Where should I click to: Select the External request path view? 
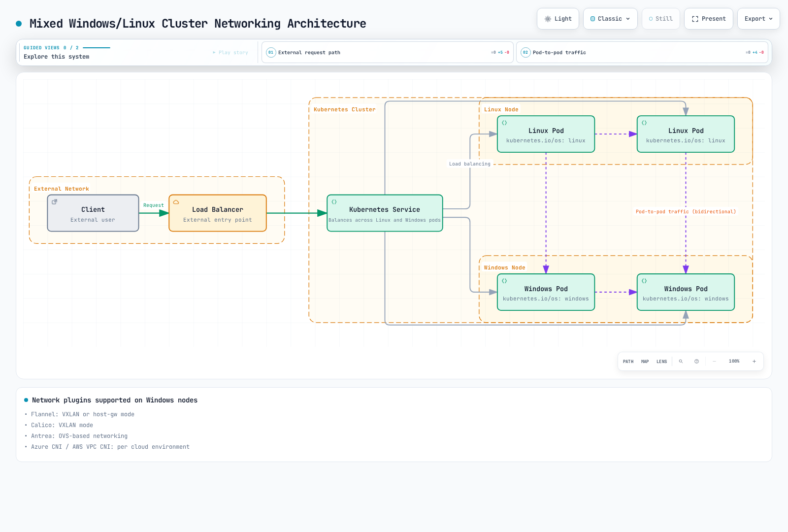pyautogui.click(x=388, y=52)
